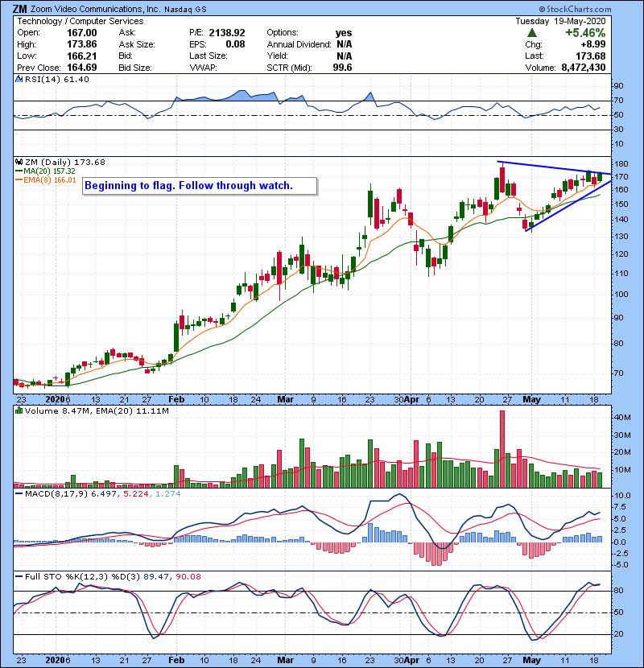Click the lower blue ascending trendline
The width and height of the screenshot is (644, 668).
click(x=568, y=206)
